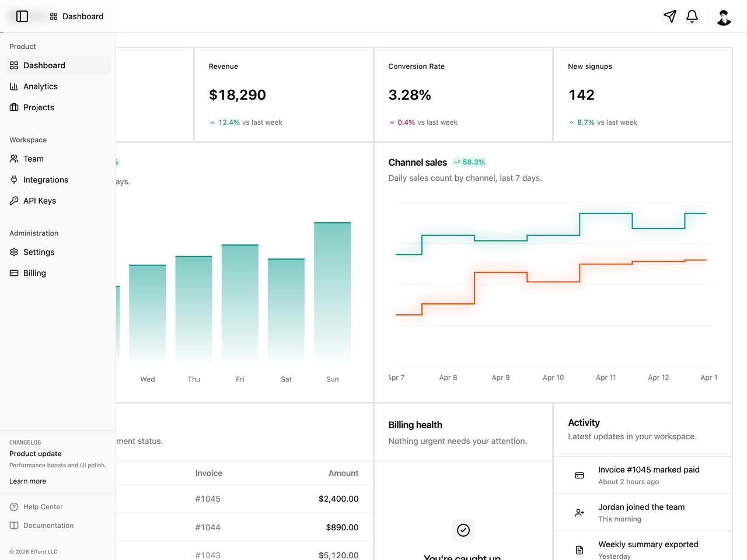Click the 58.3% trending badge

(x=469, y=162)
